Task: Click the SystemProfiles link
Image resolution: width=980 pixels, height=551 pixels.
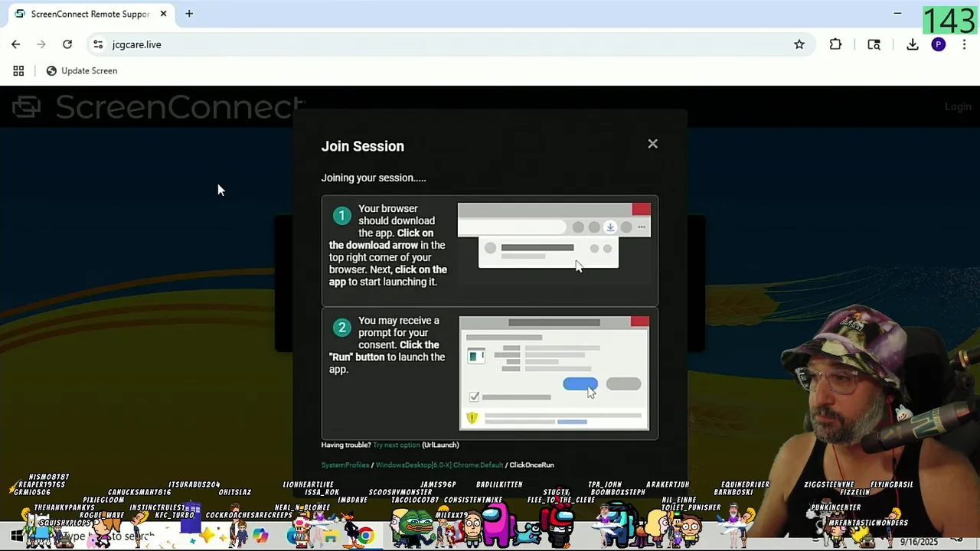Action: (345, 465)
